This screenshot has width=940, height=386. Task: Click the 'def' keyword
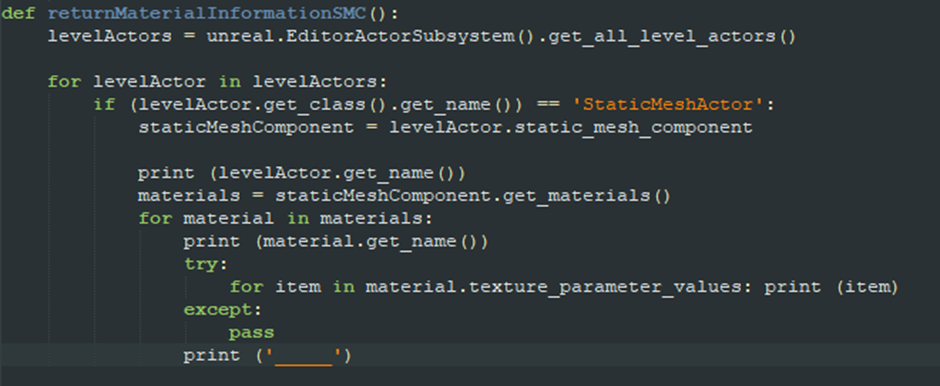tap(19, 13)
